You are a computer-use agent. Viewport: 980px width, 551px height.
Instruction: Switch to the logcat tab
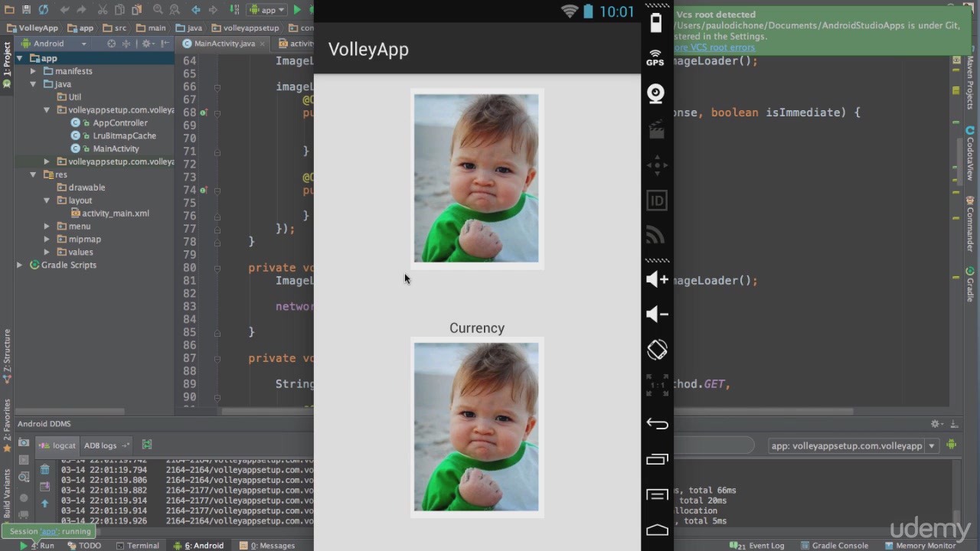coord(58,445)
